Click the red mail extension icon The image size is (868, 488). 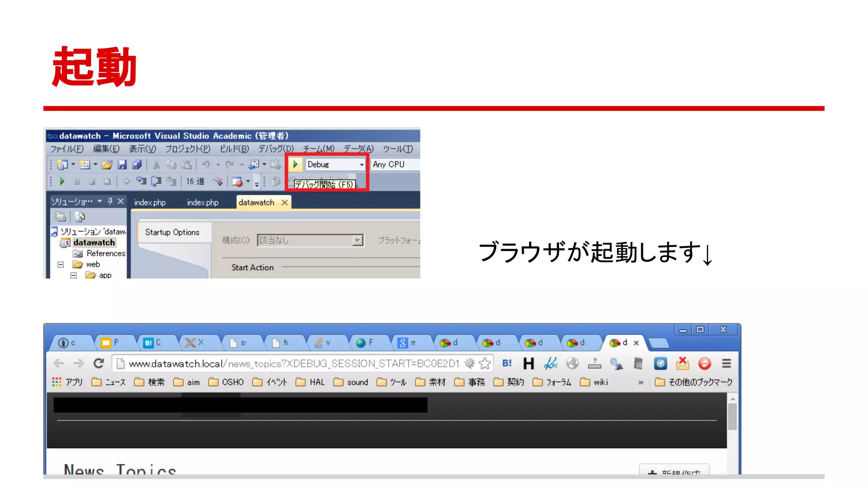682,363
